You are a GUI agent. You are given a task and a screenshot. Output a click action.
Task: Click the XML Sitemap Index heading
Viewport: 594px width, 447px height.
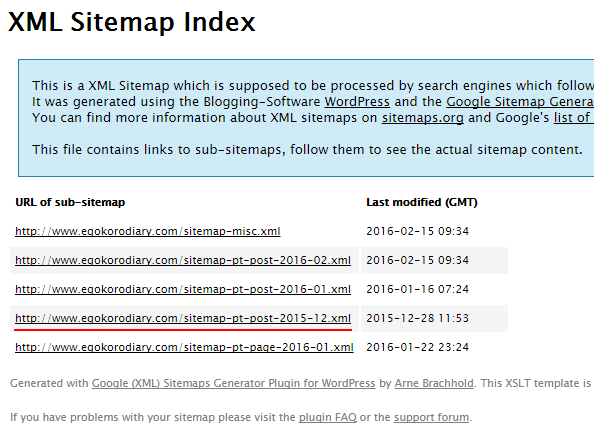click(x=132, y=22)
